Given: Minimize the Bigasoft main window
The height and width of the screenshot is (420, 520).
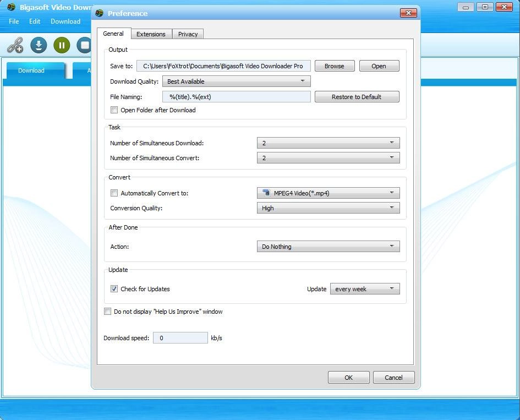Looking at the screenshot, I should coord(466,7).
